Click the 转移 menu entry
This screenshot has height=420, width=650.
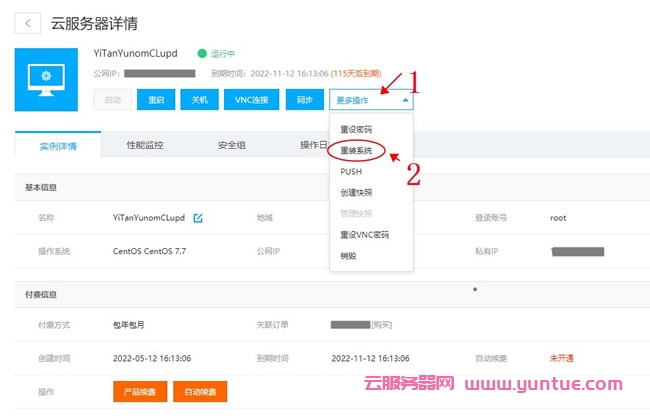(x=348, y=255)
